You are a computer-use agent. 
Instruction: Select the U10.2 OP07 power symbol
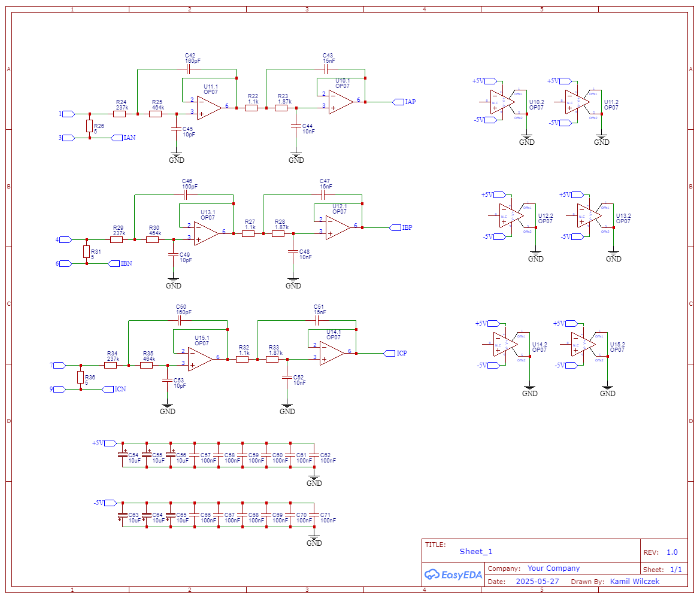tap(502, 102)
